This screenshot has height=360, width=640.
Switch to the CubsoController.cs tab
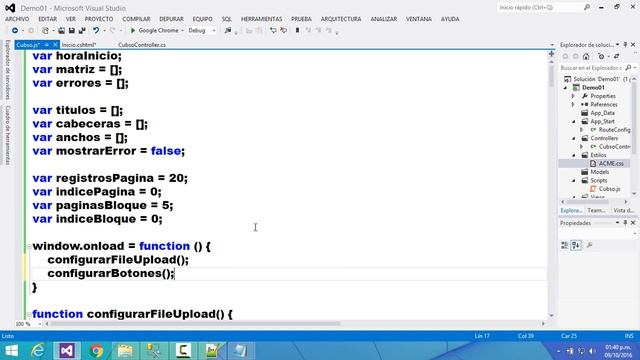coord(142,45)
